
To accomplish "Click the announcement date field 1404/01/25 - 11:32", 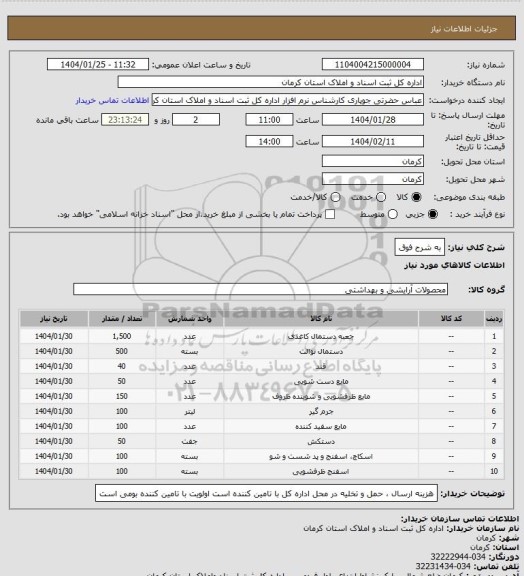I will (x=98, y=65).
